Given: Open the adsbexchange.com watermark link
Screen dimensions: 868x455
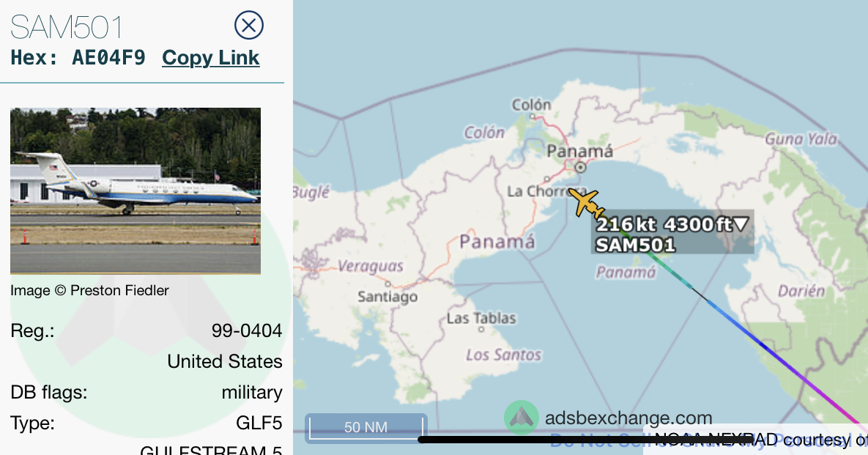Looking at the screenshot, I should [628, 418].
